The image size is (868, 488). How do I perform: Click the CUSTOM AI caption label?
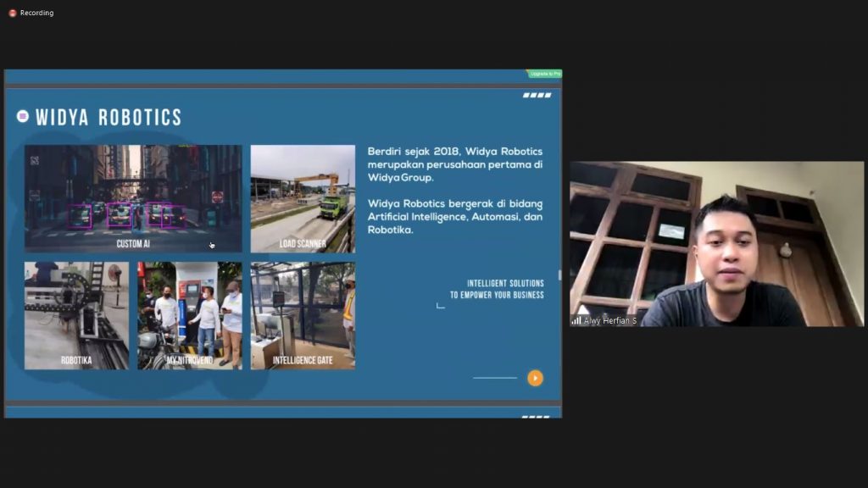[x=133, y=244]
